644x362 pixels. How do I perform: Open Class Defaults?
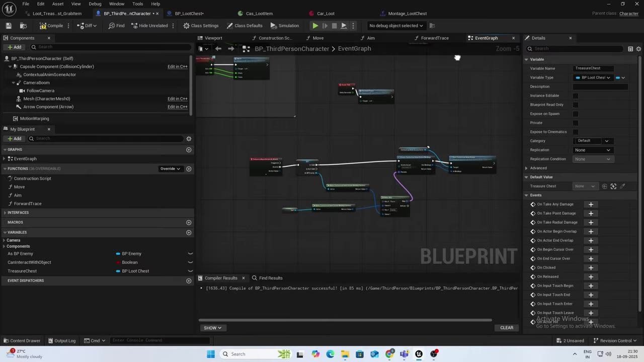245,26
